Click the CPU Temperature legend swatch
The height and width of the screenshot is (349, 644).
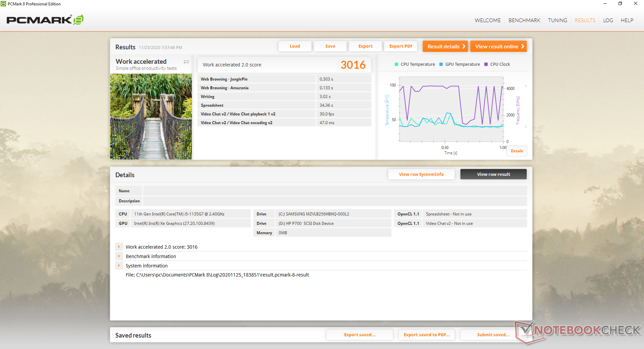(396, 64)
